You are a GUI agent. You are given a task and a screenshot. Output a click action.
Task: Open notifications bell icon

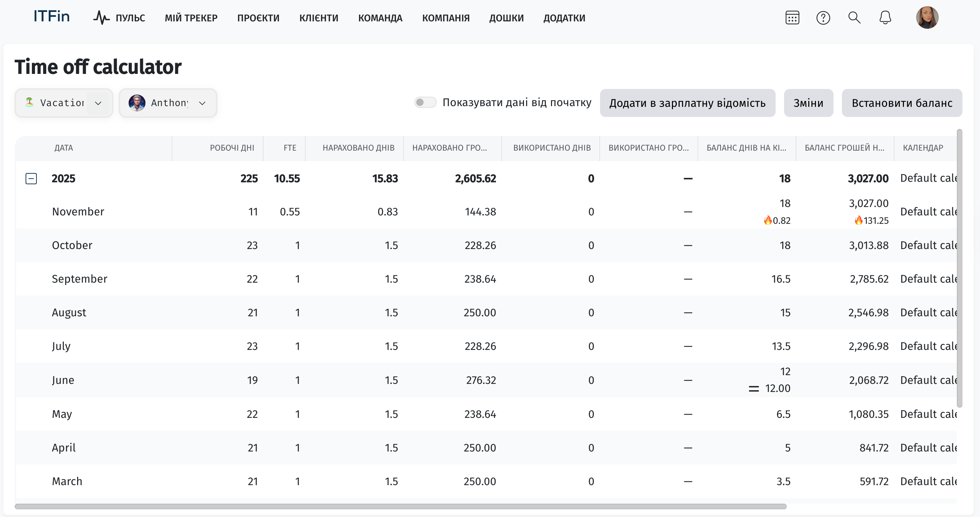pos(885,18)
